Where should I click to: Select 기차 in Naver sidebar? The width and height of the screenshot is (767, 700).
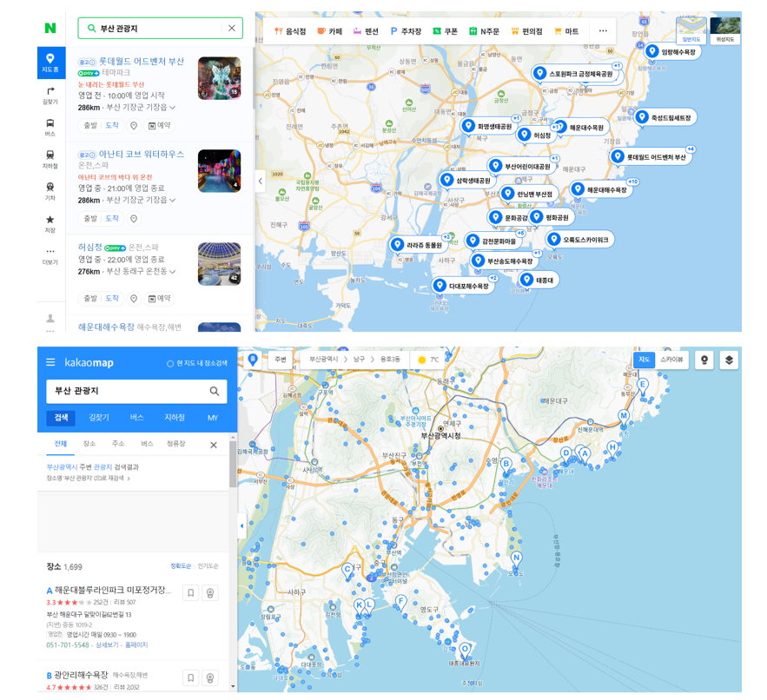click(50, 191)
